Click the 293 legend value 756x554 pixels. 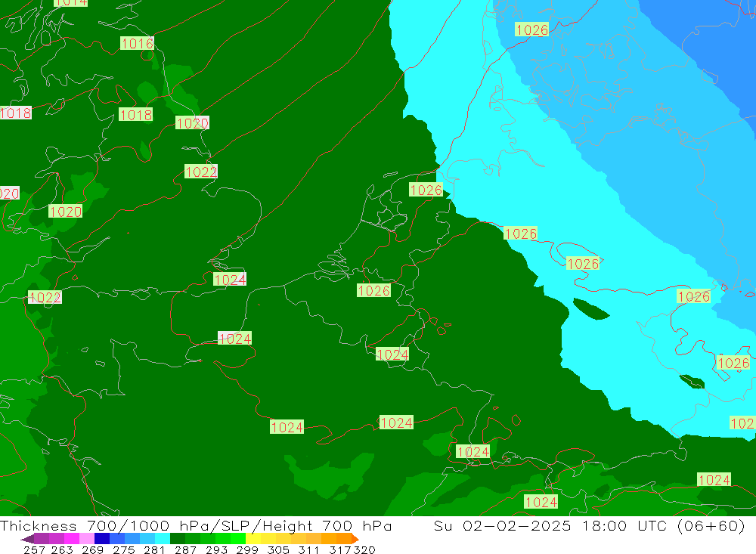216,549
